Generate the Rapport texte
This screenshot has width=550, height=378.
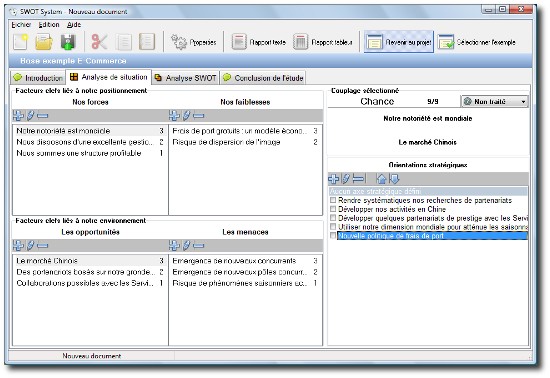coord(259,42)
